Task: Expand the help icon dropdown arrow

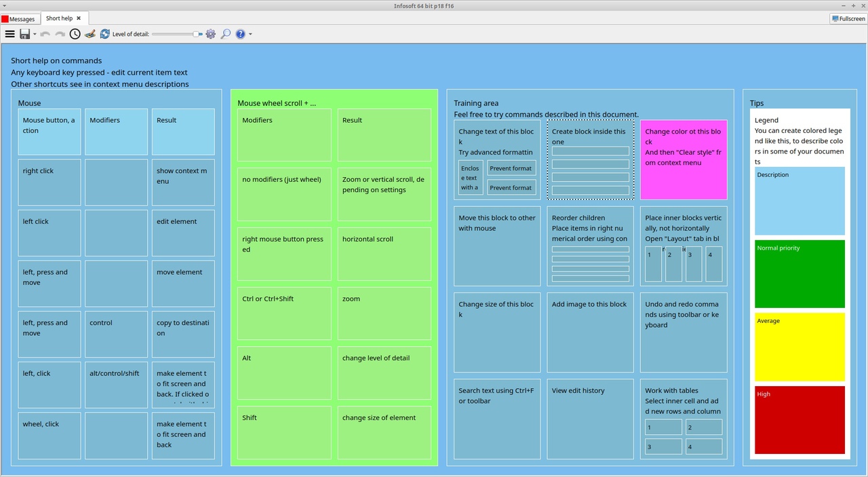Action: [x=250, y=35]
